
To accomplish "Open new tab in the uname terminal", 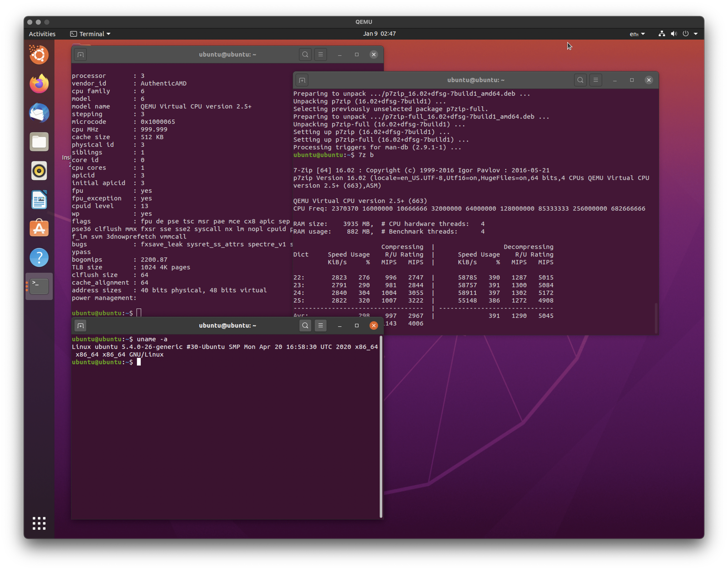I will coord(81,326).
